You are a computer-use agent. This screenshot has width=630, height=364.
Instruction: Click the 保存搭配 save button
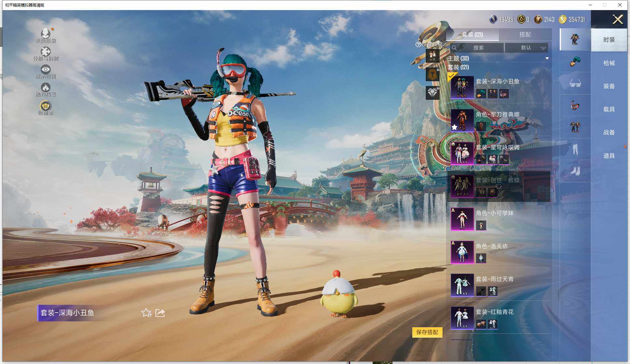(x=427, y=332)
